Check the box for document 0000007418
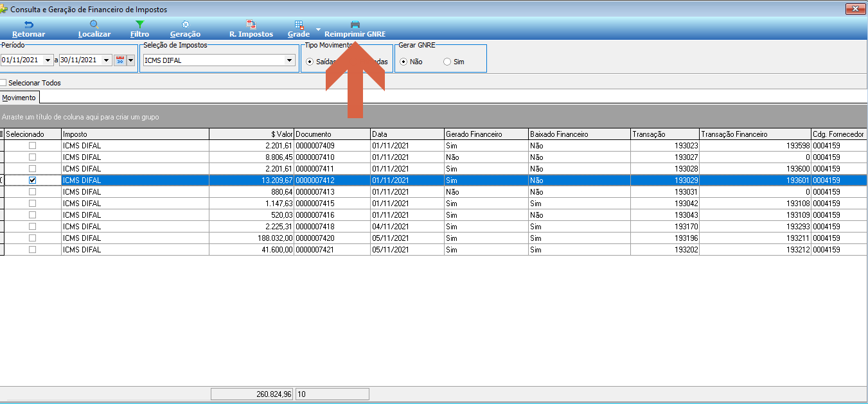 click(32, 227)
